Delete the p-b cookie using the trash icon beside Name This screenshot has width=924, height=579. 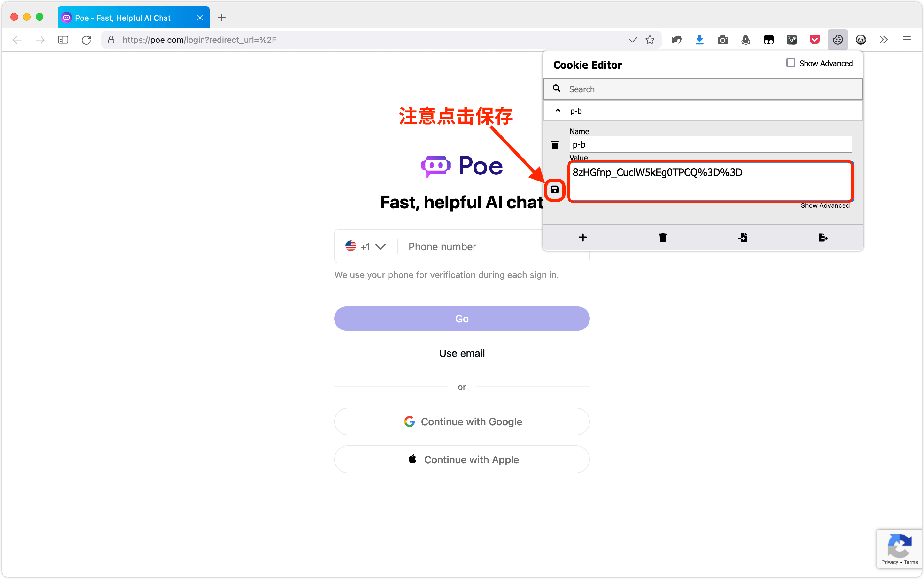point(555,145)
